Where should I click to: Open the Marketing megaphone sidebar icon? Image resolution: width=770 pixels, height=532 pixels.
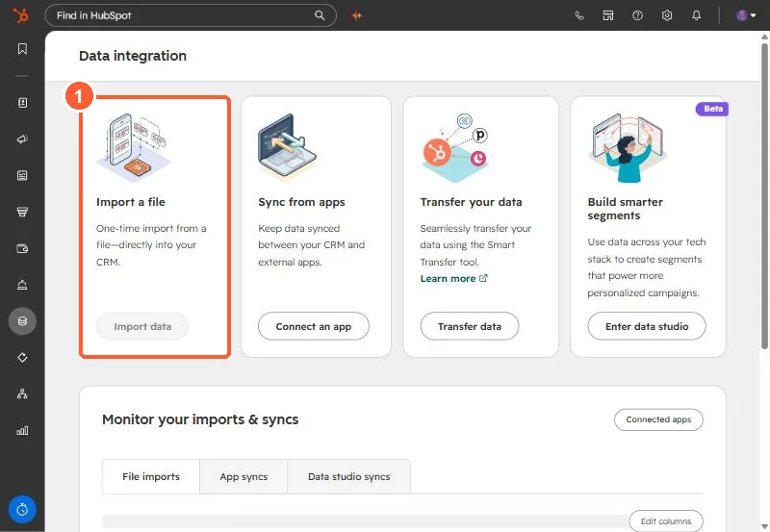click(x=22, y=139)
